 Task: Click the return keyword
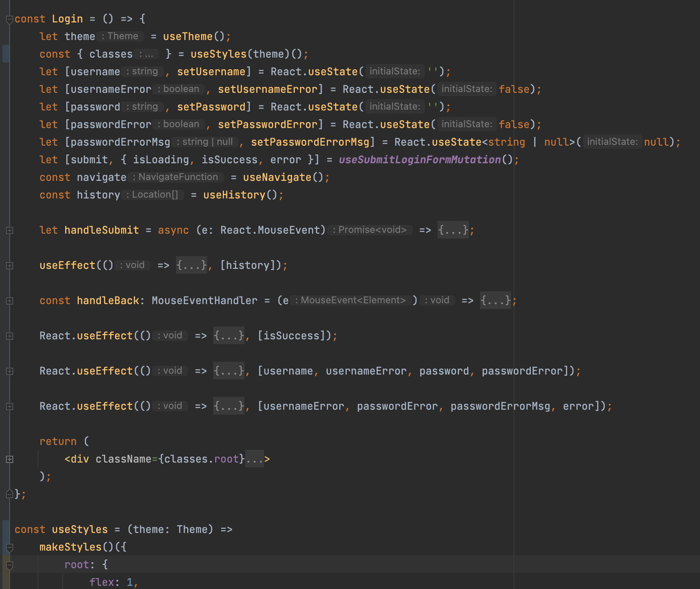click(58, 441)
